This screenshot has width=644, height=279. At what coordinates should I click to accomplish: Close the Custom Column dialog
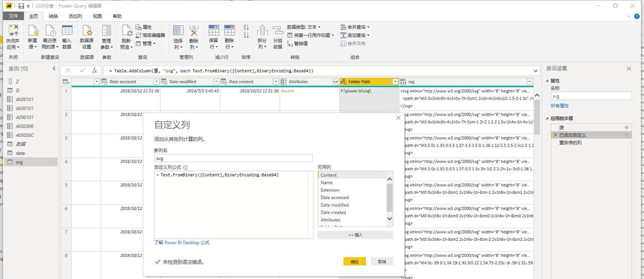[398, 118]
